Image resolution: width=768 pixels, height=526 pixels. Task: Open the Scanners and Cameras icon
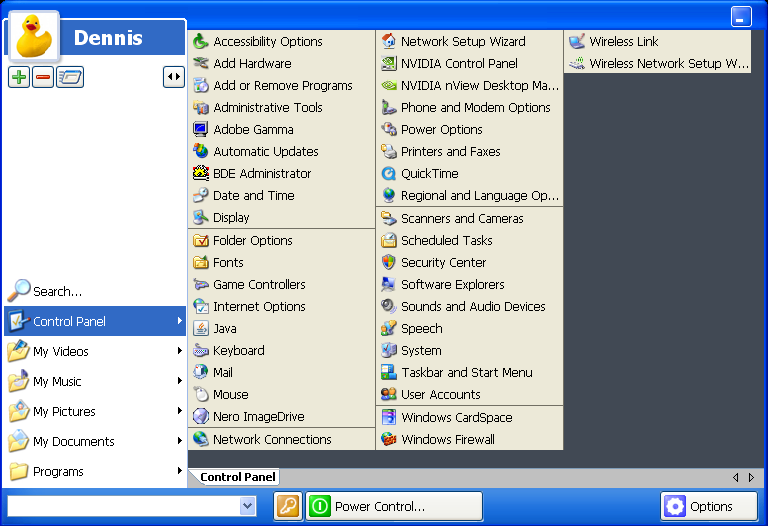point(389,218)
